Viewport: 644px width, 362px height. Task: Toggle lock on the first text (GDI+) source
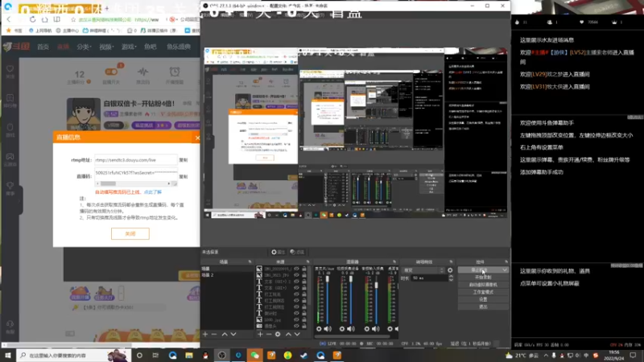[304, 282]
